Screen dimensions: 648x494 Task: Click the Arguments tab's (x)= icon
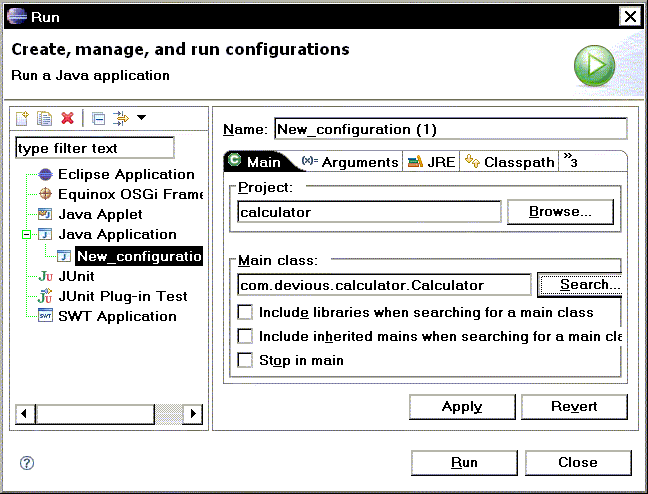[x=310, y=161]
